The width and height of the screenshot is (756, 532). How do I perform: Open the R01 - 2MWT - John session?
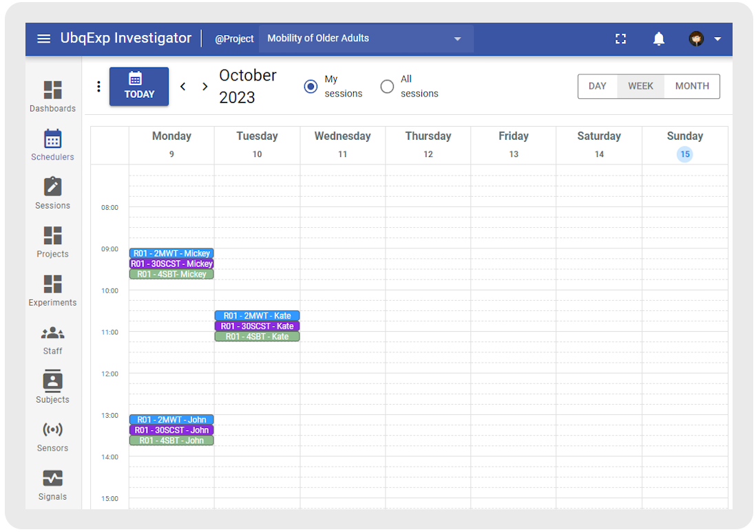(171, 420)
